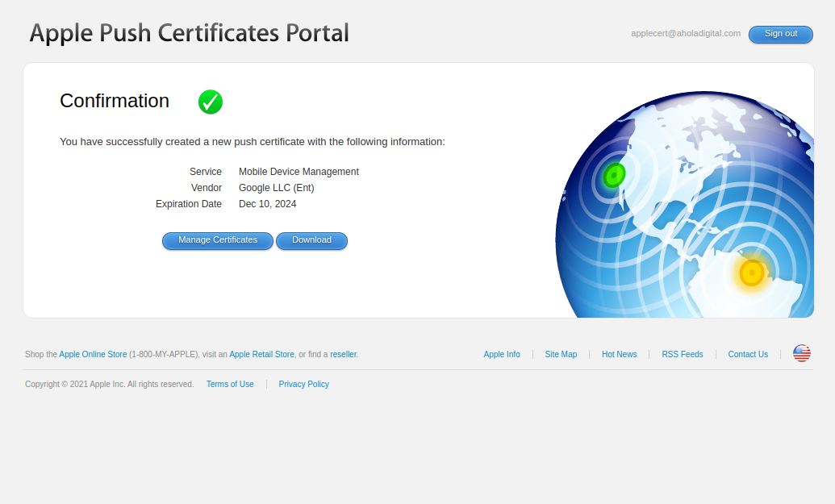
Task: Open RSS Feeds link
Action: point(683,355)
